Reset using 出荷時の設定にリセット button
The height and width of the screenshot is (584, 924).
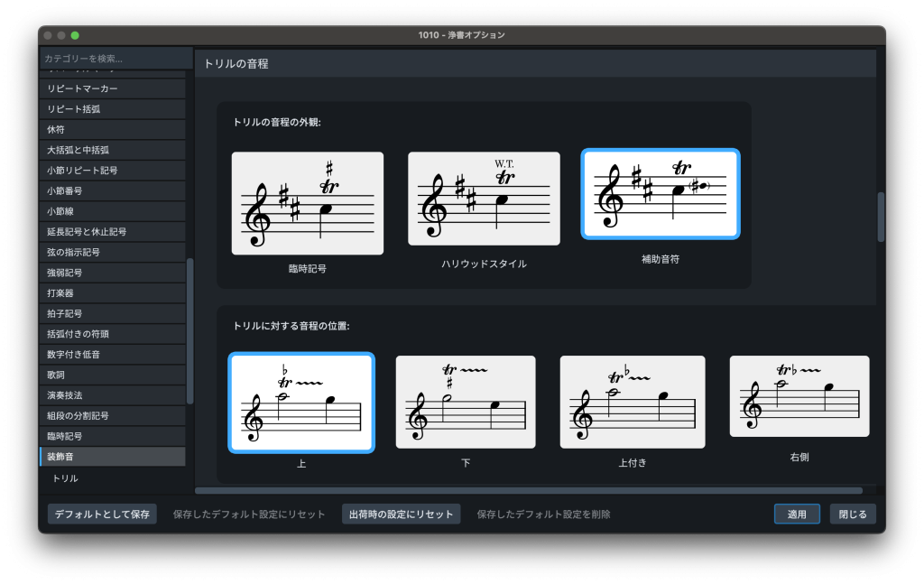(402, 514)
